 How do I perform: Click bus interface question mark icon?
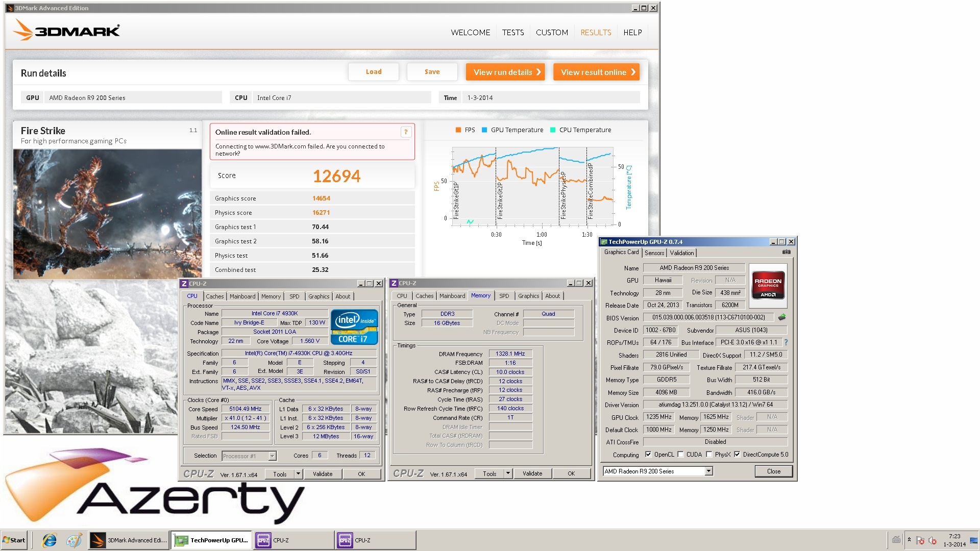786,342
